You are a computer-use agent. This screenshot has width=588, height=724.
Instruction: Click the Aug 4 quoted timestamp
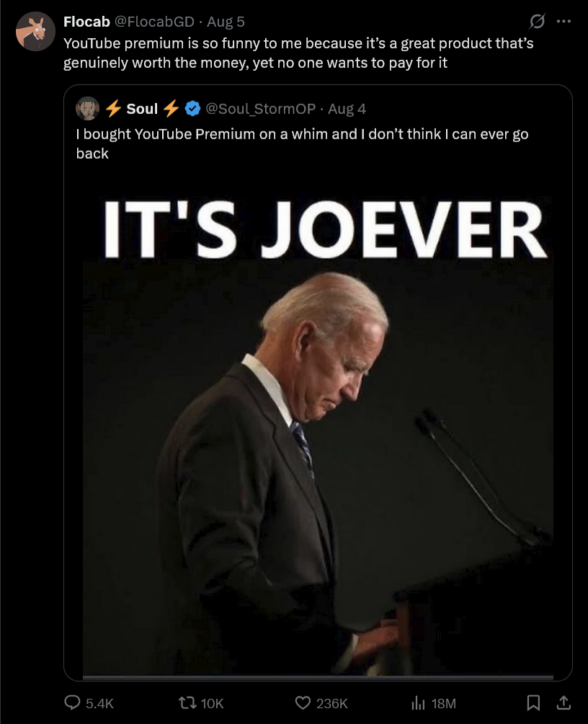[347, 109]
